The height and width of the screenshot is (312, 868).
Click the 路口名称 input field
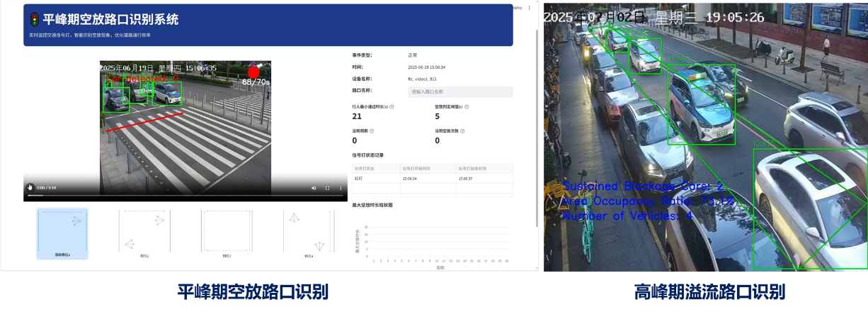[460, 91]
